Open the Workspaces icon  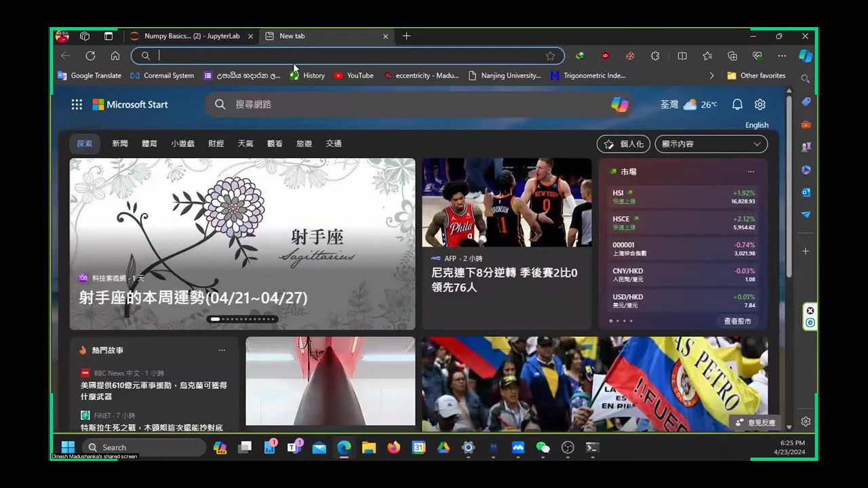[x=85, y=36]
